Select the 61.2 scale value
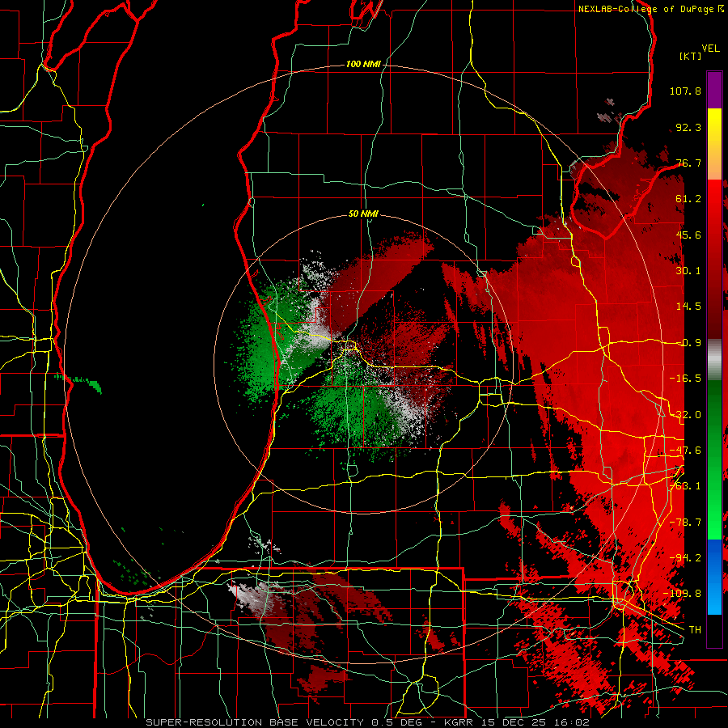 coord(688,199)
